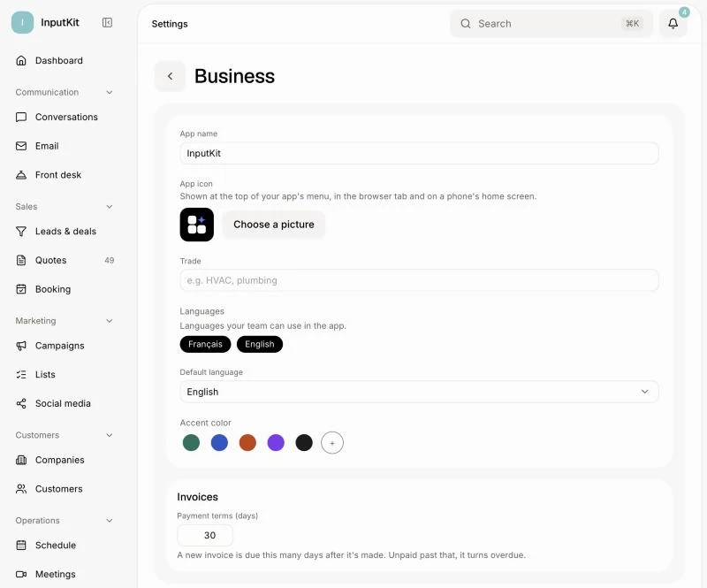Image resolution: width=707 pixels, height=588 pixels.
Task: Collapse the Operations section
Action: (109, 520)
